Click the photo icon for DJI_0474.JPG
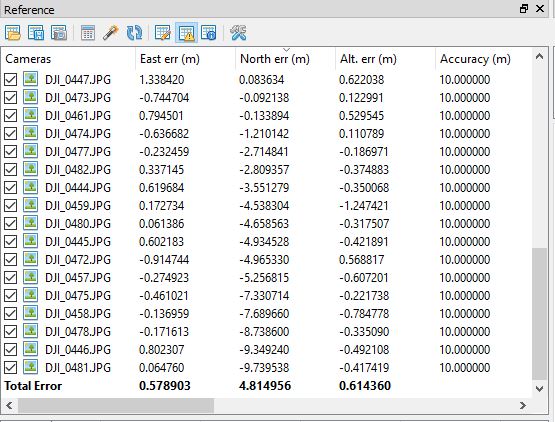555x422 pixels. point(31,133)
